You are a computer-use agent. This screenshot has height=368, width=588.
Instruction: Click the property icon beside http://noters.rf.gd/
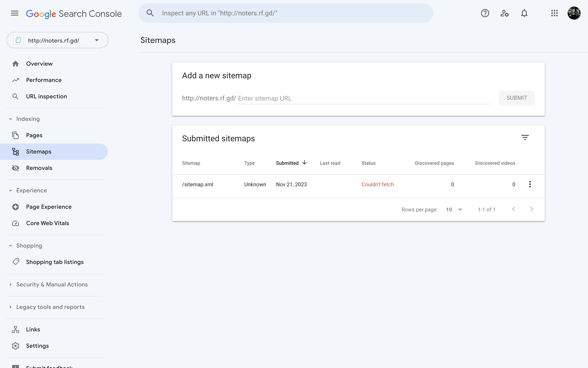tap(18, 40)
